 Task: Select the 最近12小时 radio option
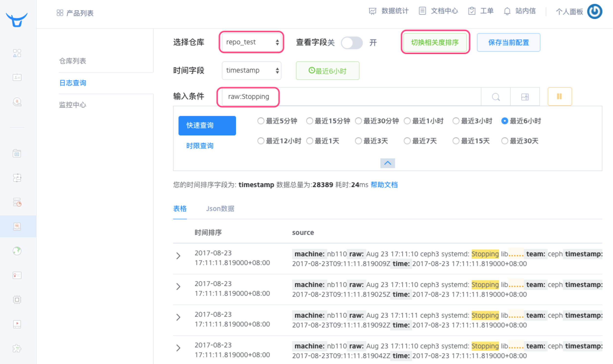261,141
